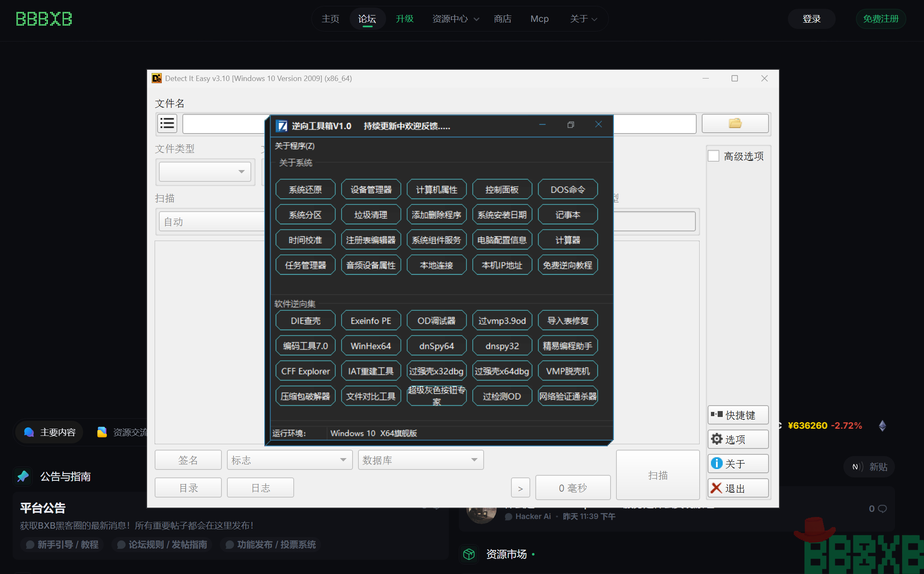Launch the DIE查壳 tool button

pyautogui.click(x=305, y=321)
